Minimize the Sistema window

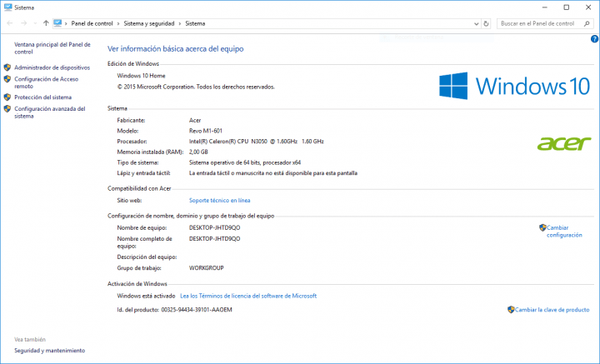coord(545,7)
